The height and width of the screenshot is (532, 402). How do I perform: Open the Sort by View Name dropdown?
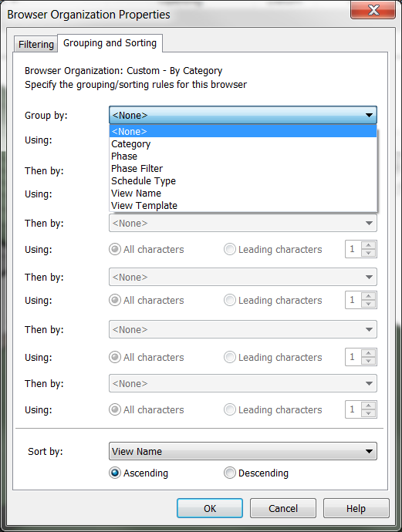(243, 451)
